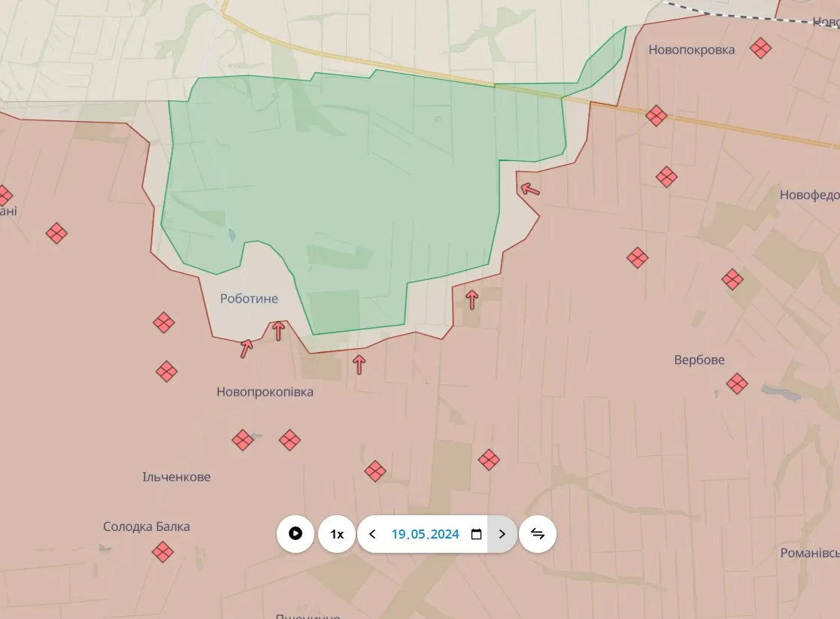Viewport: 840px width, 619px height.
Task: Click the Новопрокопівка settlement label
Action: click(265, 392)
